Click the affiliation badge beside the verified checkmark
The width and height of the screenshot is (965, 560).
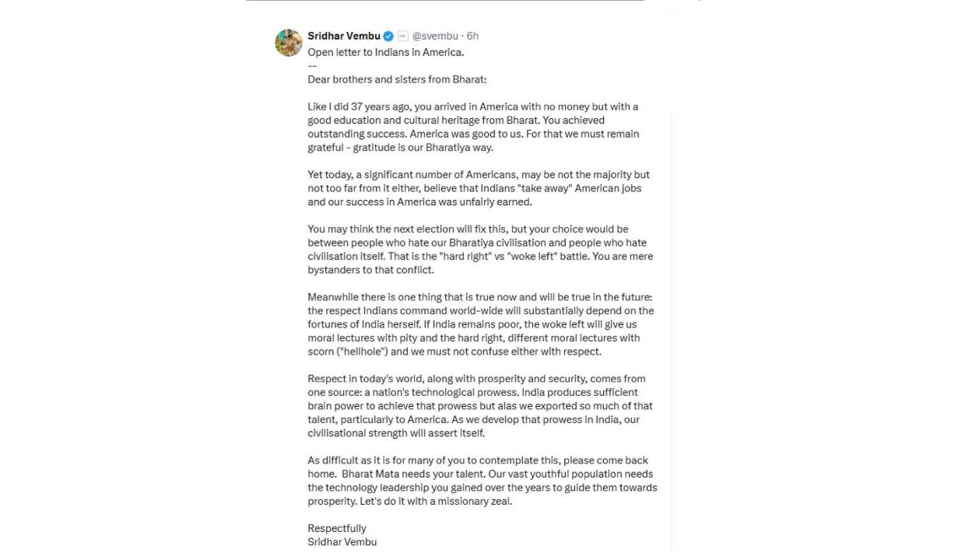pyautogui.click(x=402, y=36)
